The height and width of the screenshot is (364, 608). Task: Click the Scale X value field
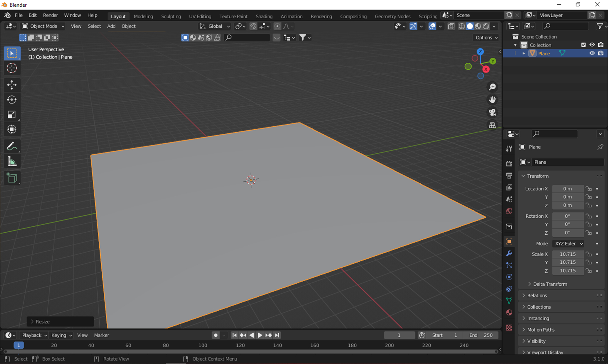(568, 254)
